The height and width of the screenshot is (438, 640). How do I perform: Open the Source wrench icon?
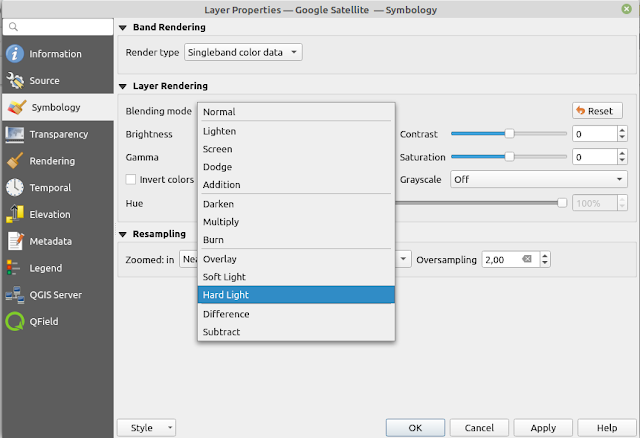tap(15, 80)
